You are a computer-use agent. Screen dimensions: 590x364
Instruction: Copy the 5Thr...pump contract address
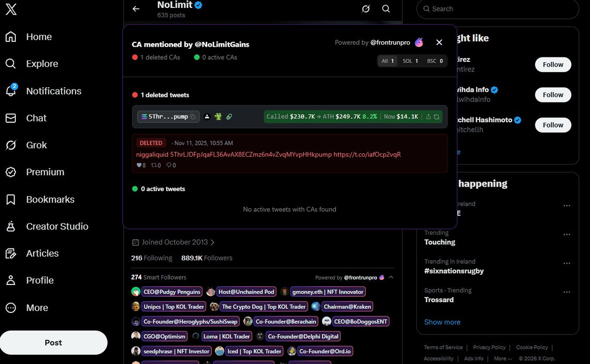point(193,116)
